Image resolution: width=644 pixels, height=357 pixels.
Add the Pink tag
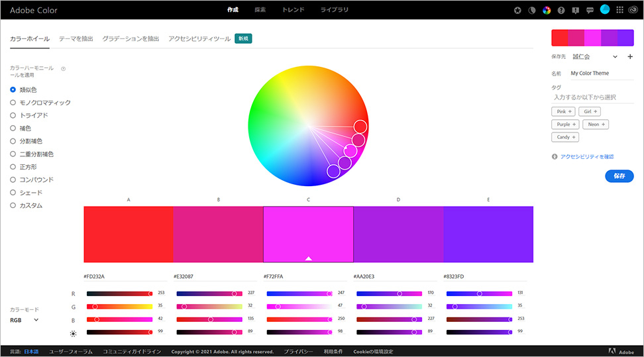(x=563, y=111)
